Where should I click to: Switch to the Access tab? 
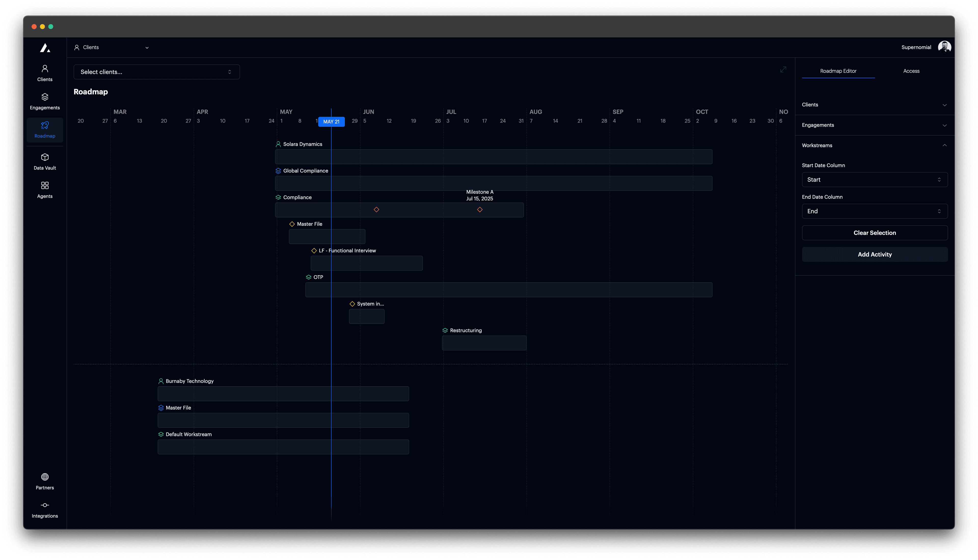click(912, 71)
